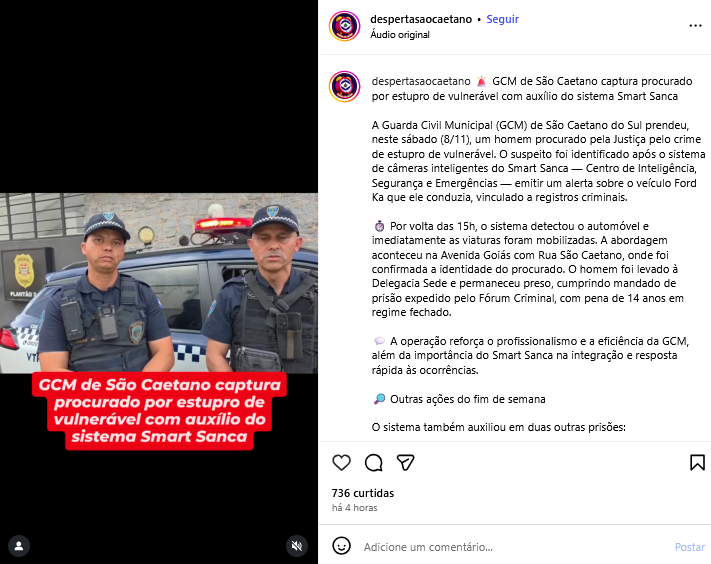Click the caption profile avatar
This screenshot has width=711, height=564.
[345, 86]
